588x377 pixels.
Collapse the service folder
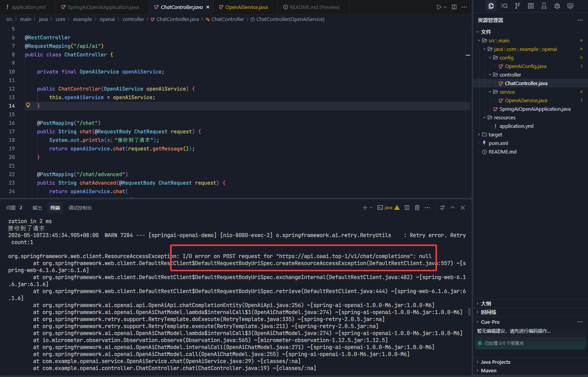coord(490,92)
